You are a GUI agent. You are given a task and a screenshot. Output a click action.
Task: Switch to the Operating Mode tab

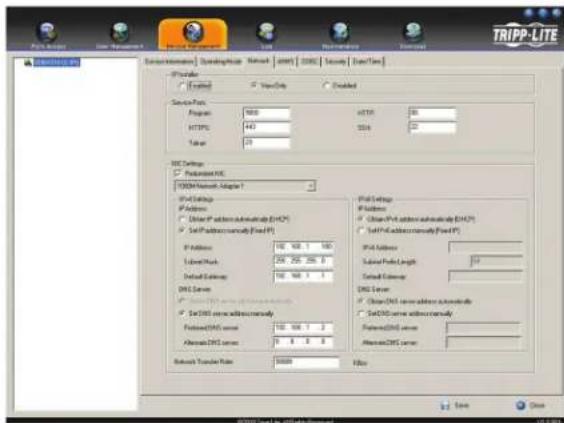(x=220, y=62)
